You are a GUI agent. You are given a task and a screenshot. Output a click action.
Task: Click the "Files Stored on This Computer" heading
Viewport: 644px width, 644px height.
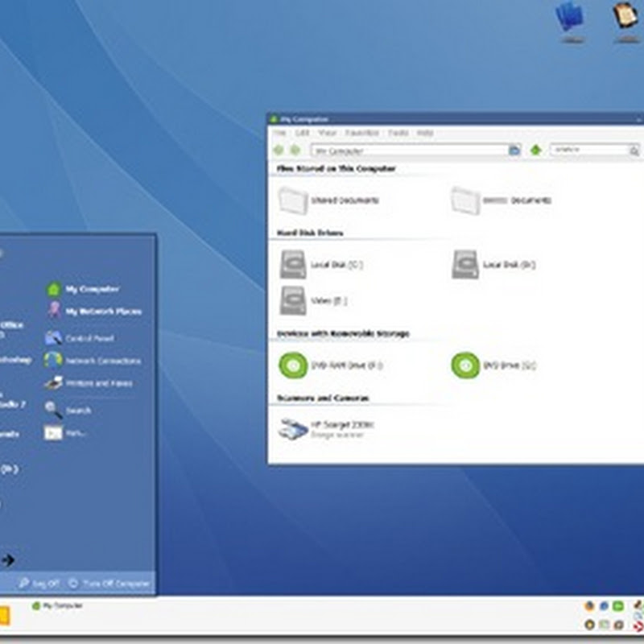[336, 168]
